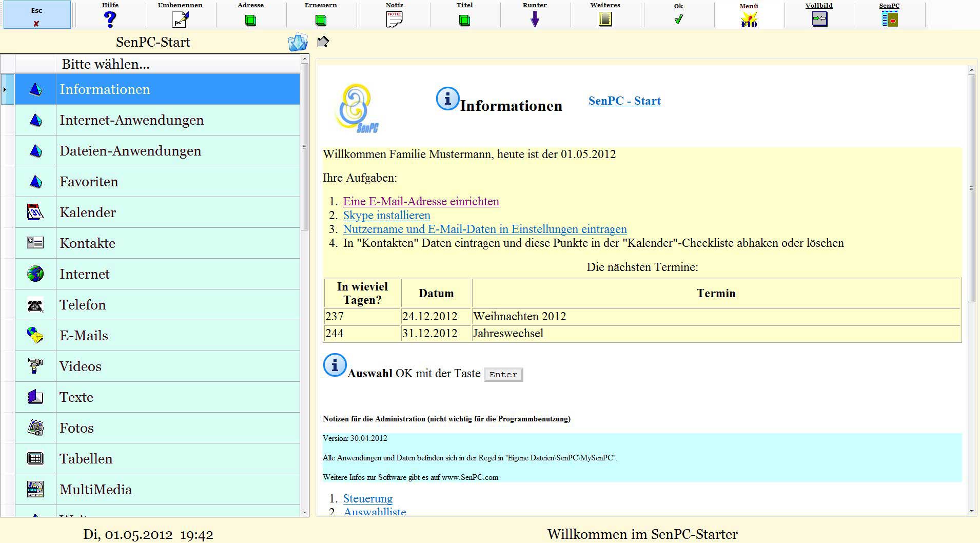Click the left list scrollbar down arrow

click(305, 512)
